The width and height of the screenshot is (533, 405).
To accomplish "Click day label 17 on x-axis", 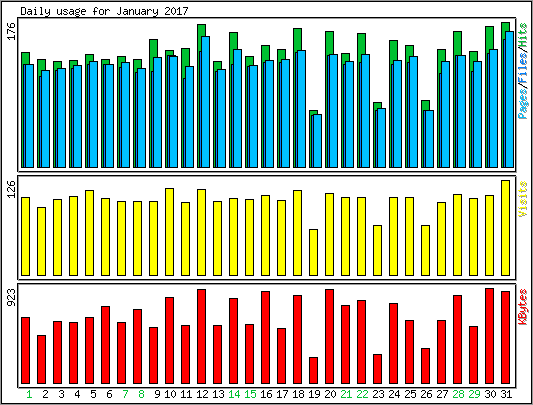I will (282, 394).
